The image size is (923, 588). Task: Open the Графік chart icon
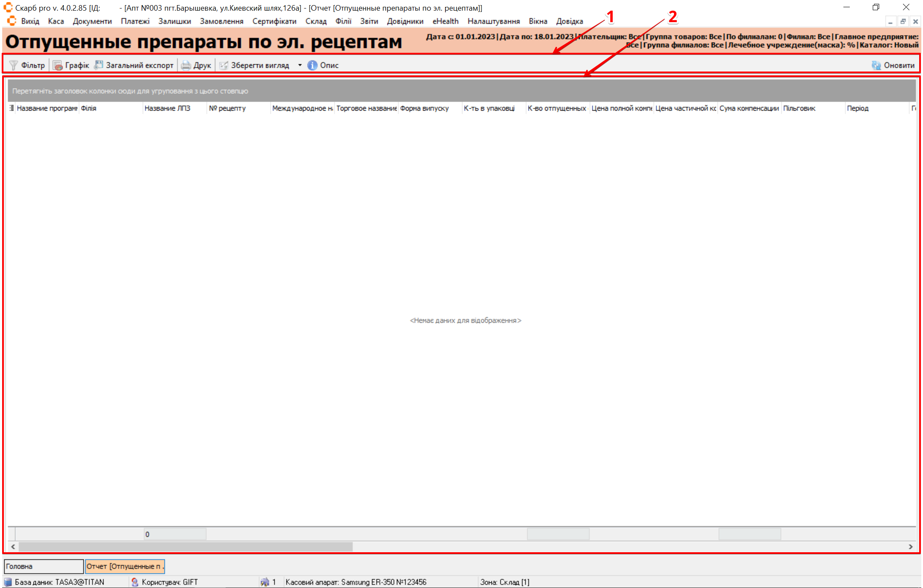(58, 65)
